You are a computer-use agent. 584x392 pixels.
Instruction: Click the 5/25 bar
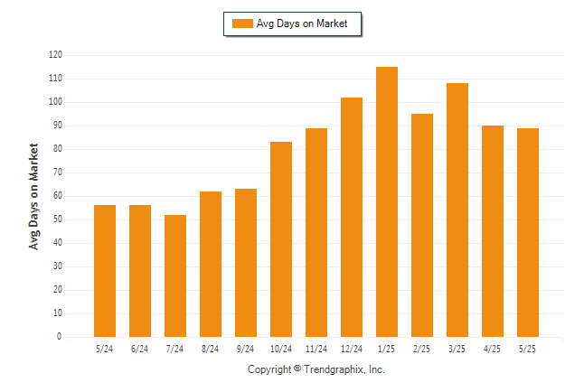[528, 233]
